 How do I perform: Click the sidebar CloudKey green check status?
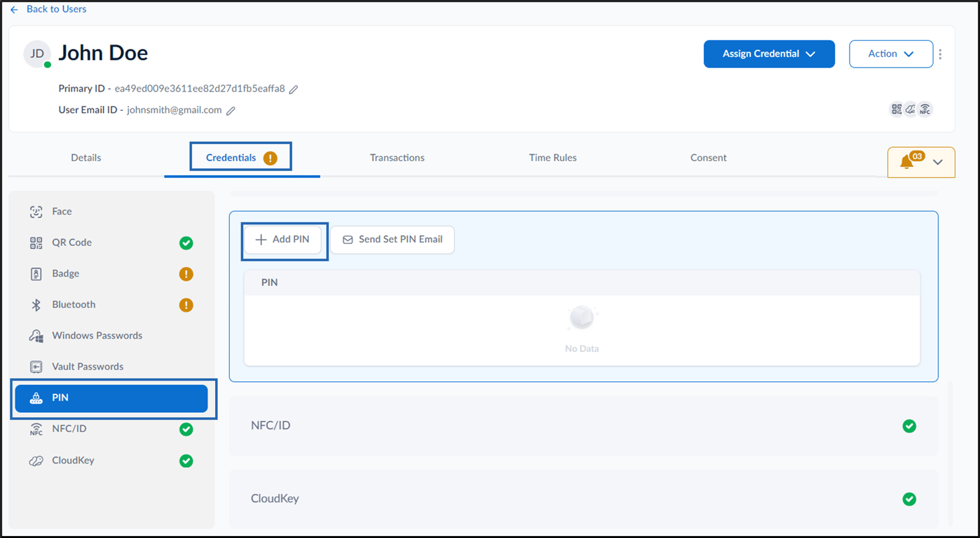(x=186, y=461)
